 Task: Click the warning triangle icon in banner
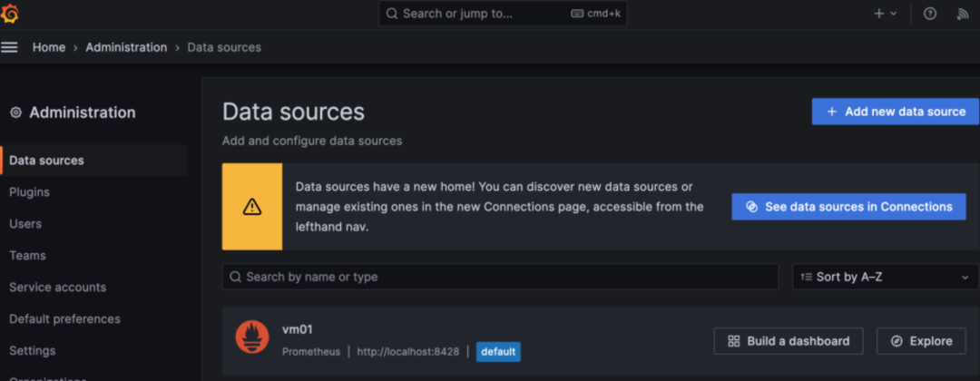pyautogui.click(x=252, y=207)
